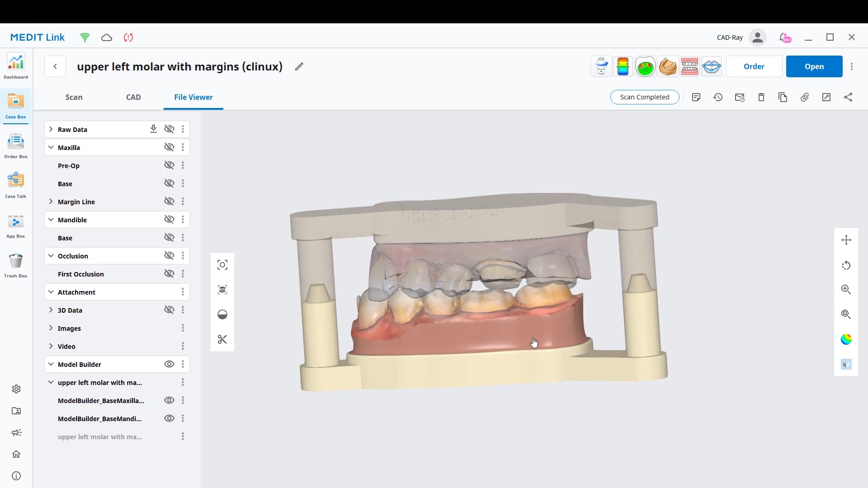Open settings gear in the sidebar

16,389
